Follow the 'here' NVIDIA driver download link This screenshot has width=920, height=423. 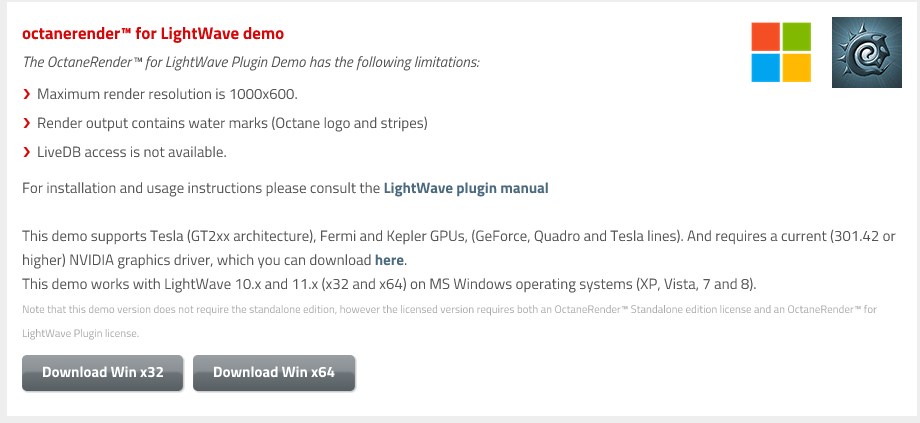click(389, 260)
